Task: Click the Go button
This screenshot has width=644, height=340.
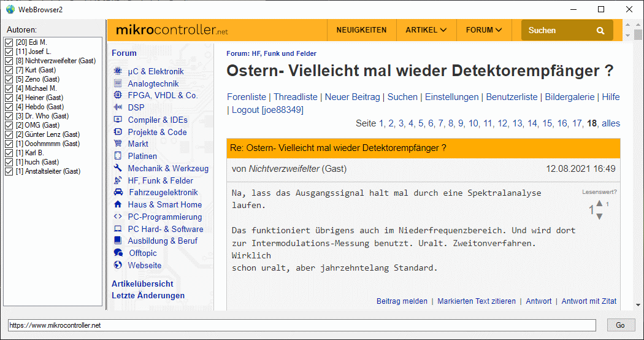Action: pyautogui.click(x=620, y=325)
